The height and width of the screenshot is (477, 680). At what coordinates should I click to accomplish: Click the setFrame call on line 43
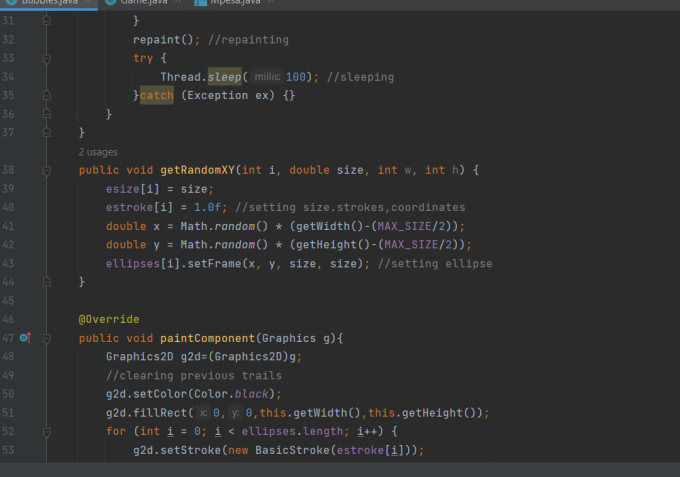pos(214,263)
